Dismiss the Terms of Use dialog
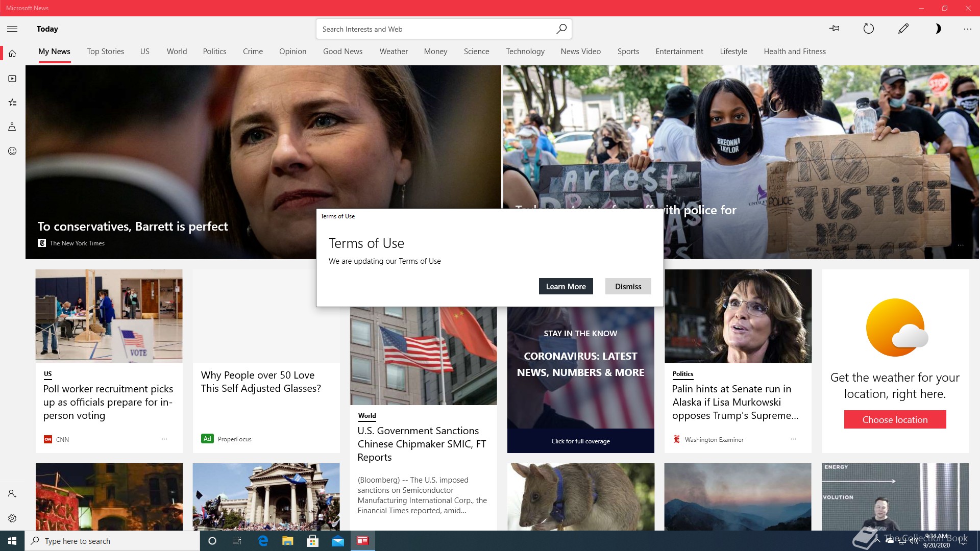This screenshot has width=980, height=551. click(628, 286)
